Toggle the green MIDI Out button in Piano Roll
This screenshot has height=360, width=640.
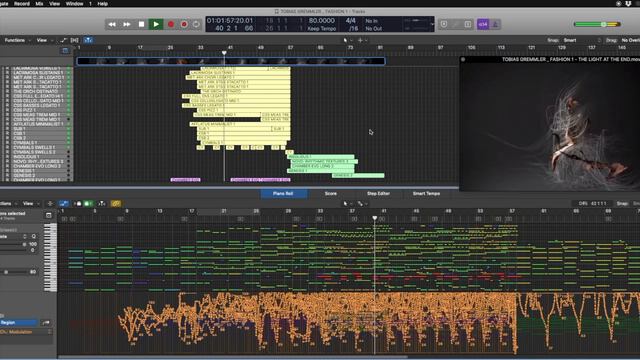[x=88, y=203]
